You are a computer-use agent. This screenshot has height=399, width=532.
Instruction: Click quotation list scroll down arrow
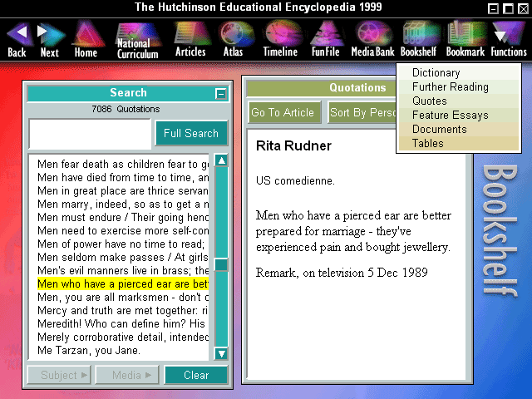[222, 354]
